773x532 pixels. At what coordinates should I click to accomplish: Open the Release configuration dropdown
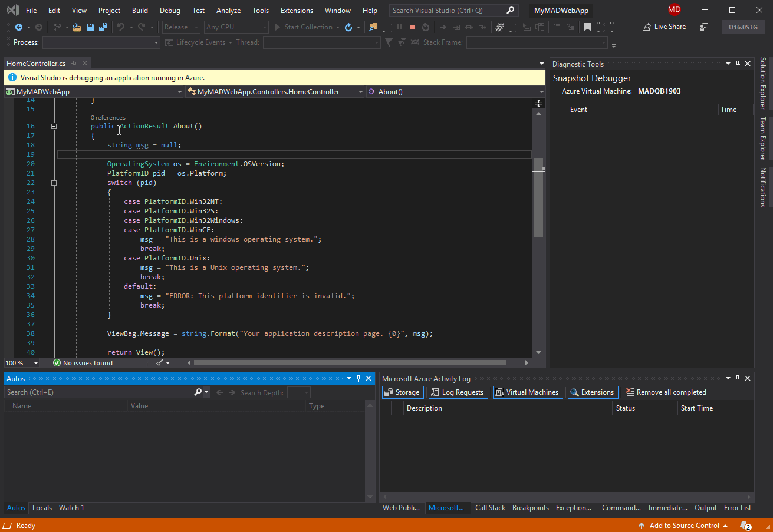pyautogui.click(x=180, y=27)
